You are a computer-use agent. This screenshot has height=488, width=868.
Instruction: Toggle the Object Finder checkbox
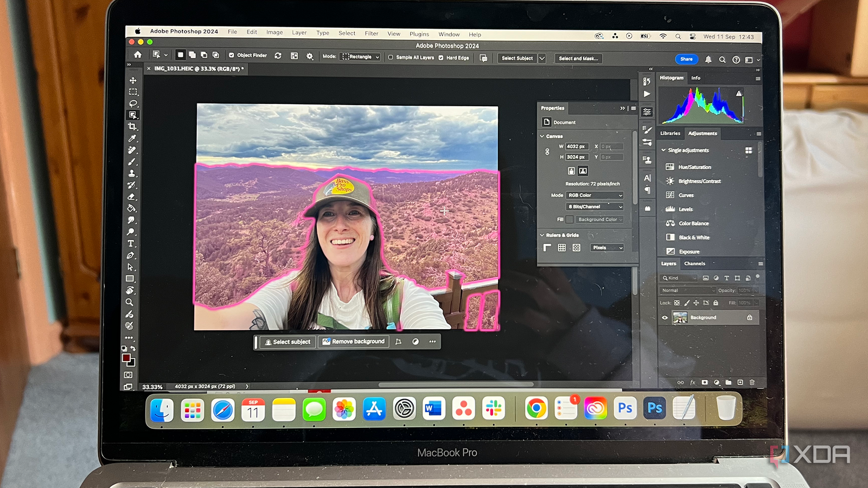coord(232,55)
